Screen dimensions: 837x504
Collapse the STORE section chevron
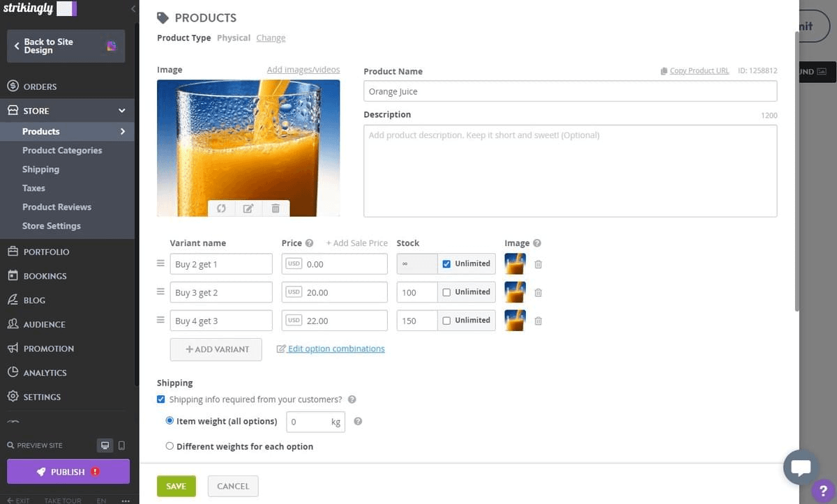[x=121, y=110]
